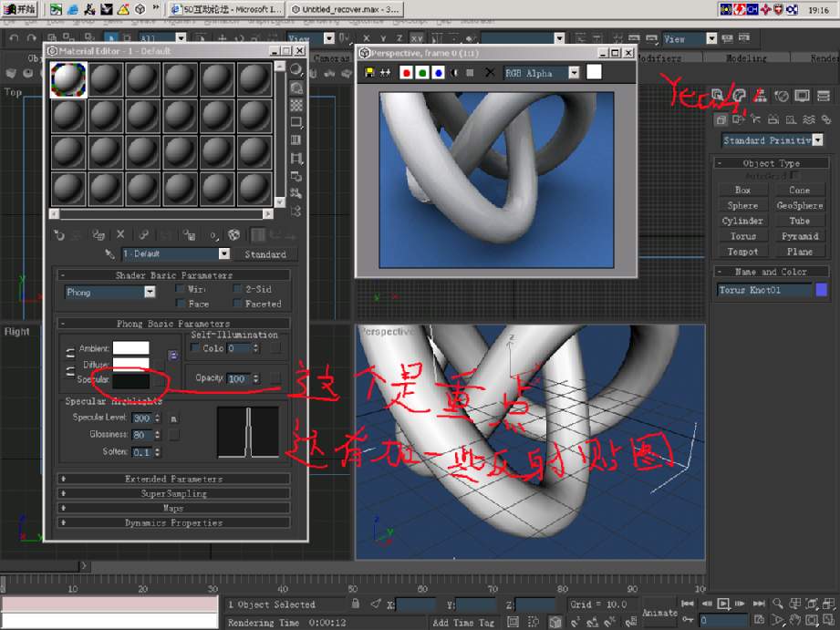
Task: Open the Utilities command panel tab
Action: (x=824, y=96)
